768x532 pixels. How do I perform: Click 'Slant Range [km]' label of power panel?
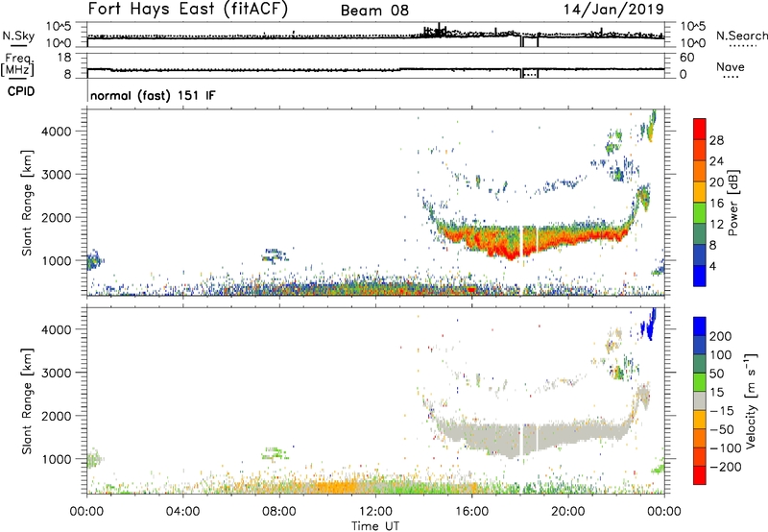click(27, 203)
